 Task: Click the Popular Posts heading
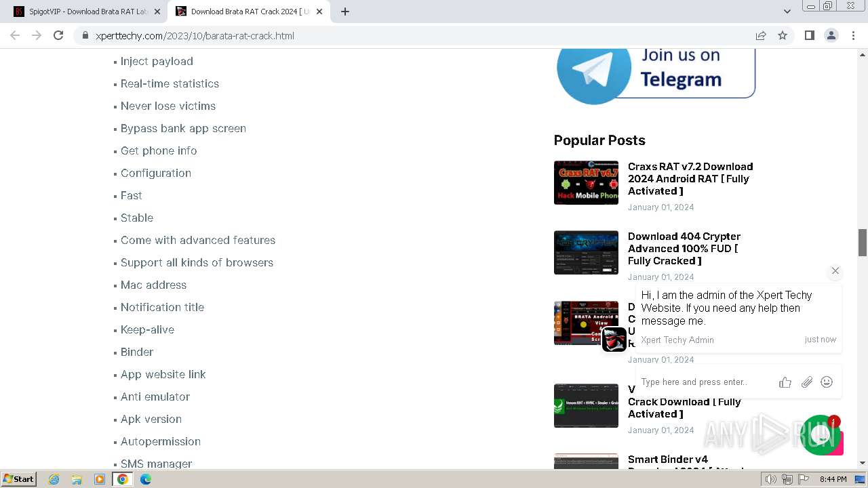tap(599, 140)
